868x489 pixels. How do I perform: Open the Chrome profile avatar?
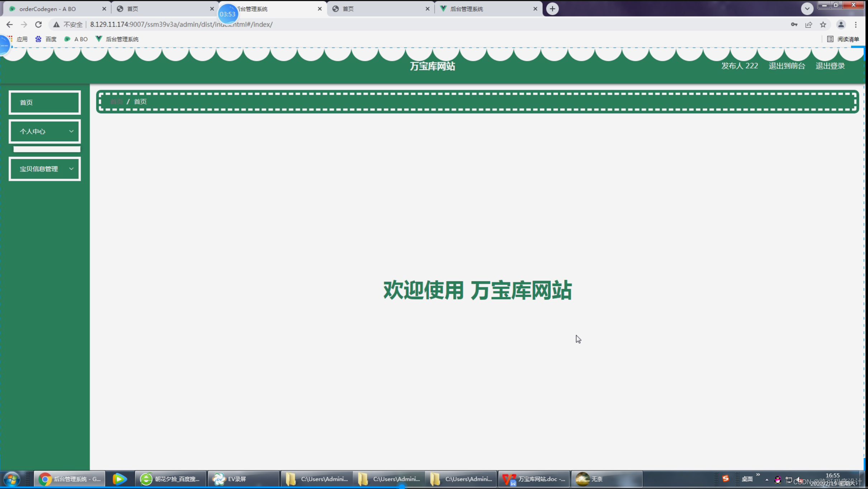coord(841,24)
